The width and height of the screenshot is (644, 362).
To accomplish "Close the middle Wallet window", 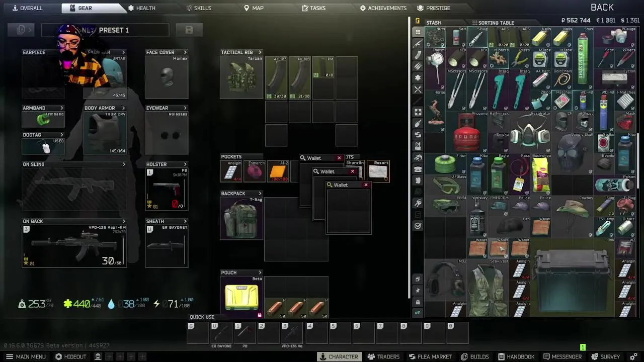I will [x=352, y=171].
